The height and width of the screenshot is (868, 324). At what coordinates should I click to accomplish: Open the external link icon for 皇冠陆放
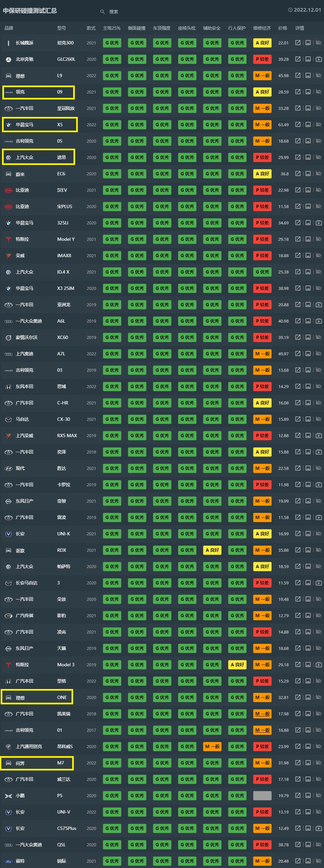coord(298,108)
